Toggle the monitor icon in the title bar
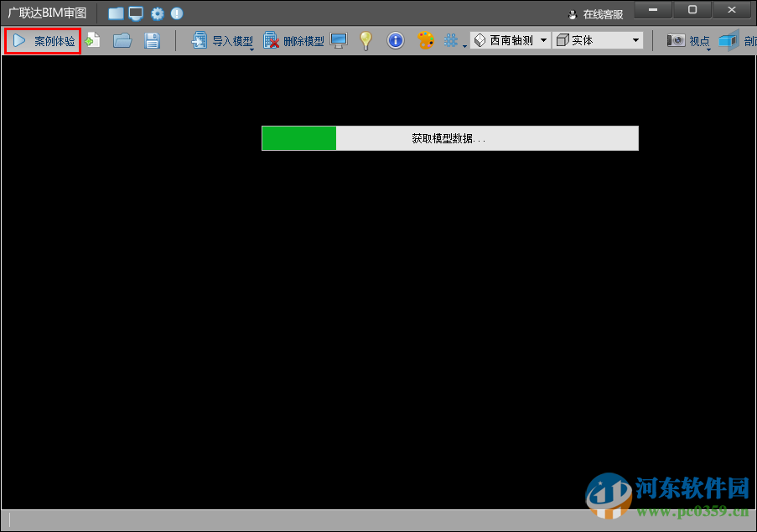This screenshot has height=532, width=757. [134, 13]
